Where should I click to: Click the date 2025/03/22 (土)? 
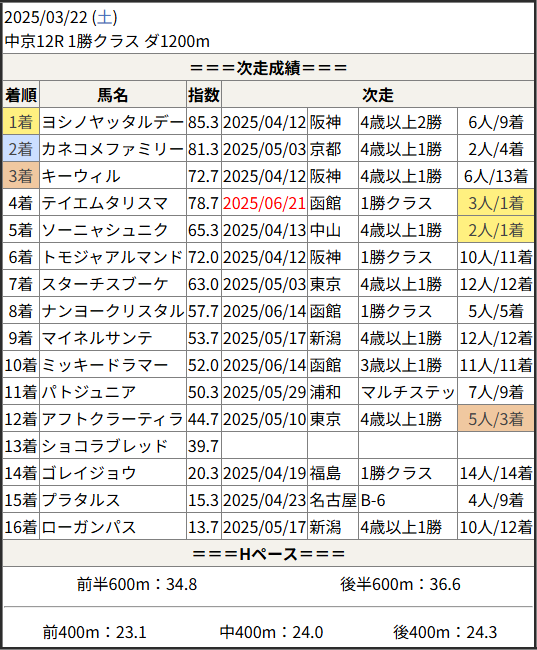point(61,17)
